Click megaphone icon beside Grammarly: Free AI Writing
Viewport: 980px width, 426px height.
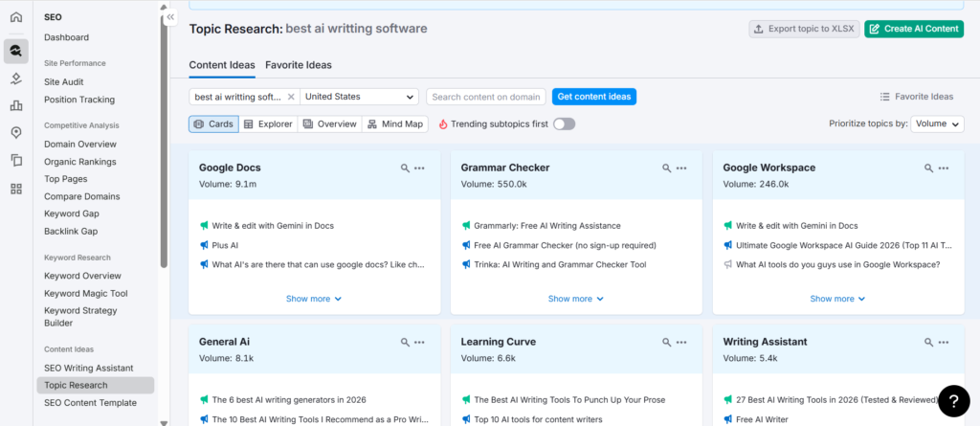point(466,226)
